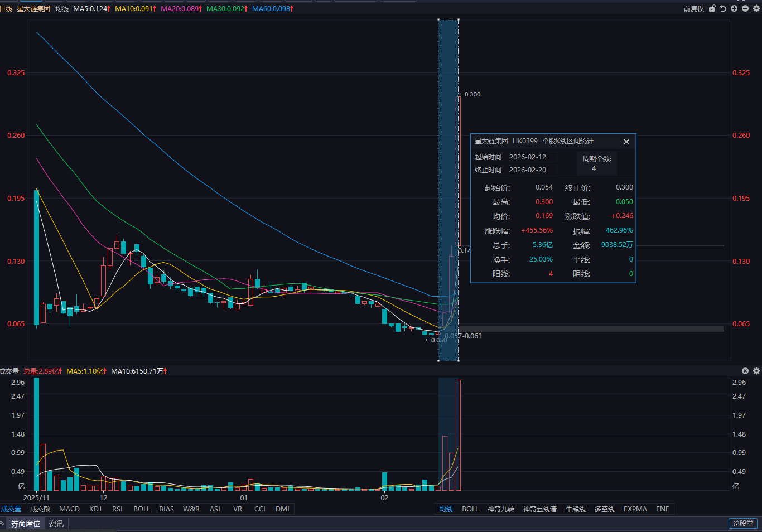This screenshot has width=762, height=532.
Task: Select 多空线 overlay tab
Action: [x=605, y=509]
